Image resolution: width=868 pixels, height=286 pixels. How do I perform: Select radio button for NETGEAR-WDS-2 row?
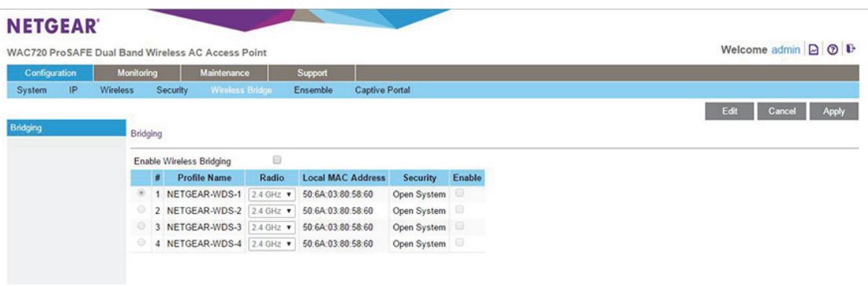[x=141, y=210]
